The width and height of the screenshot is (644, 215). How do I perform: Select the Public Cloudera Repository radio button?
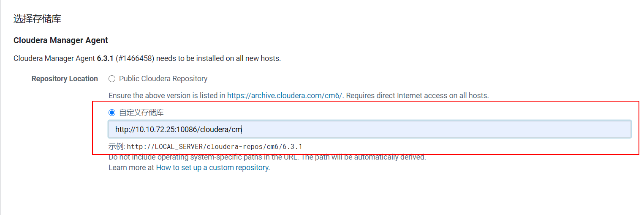[x=112, y=79]
